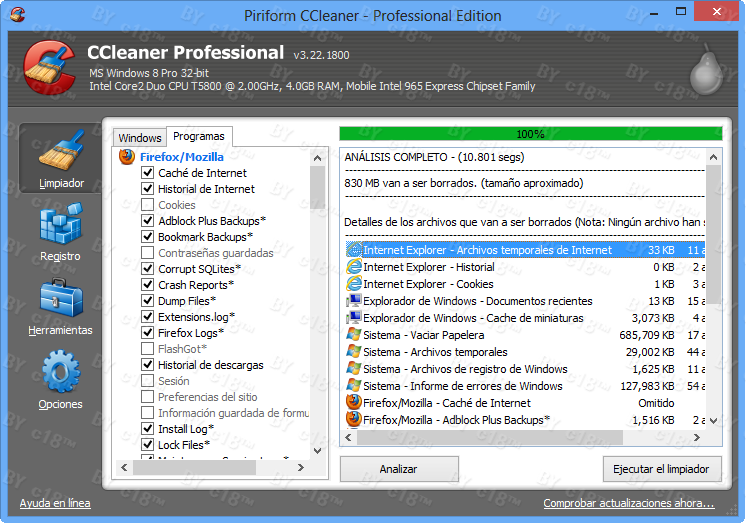
Task: Click the Windows flag icon for Informe de errores
Action: [354, 386]
